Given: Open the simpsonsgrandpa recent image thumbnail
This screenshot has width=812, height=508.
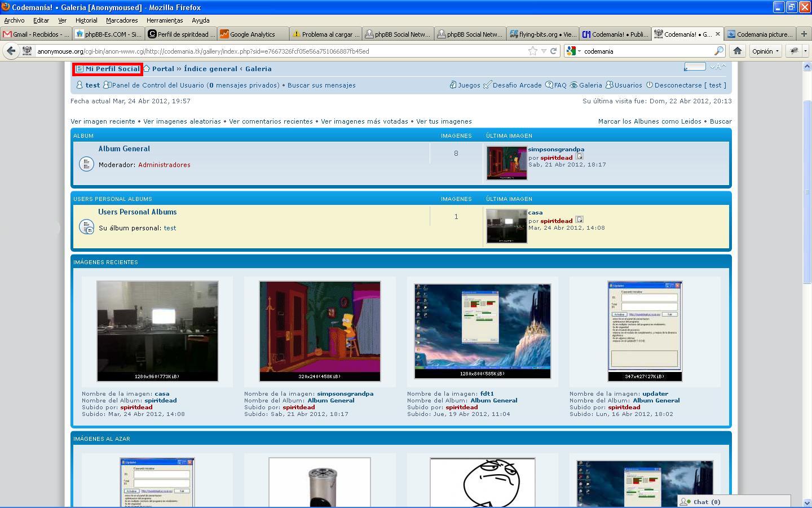Looking at the screenshot, I should [x=320, y=331].
